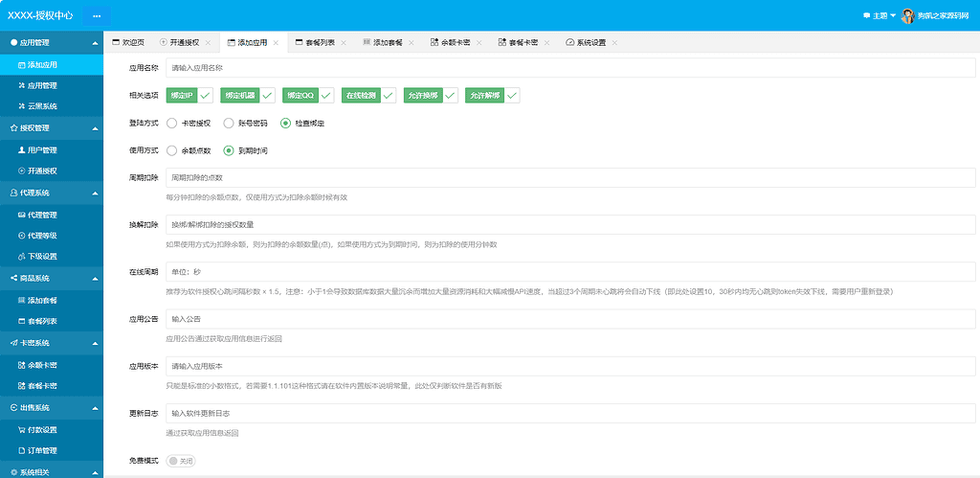The image size is (980, 478).
Task: Collapse the 代理系统 sidebar section
Action: point(95,193)
